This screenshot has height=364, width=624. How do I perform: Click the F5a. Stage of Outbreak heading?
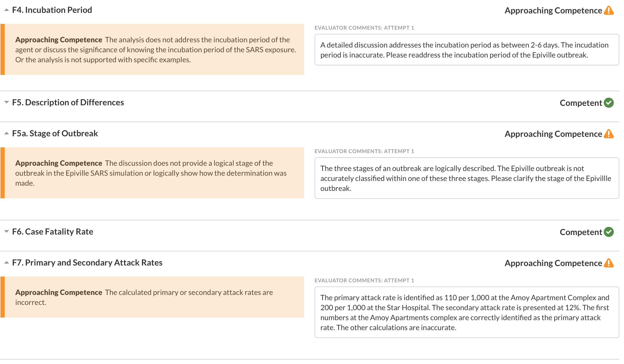[x=55, y=133]
